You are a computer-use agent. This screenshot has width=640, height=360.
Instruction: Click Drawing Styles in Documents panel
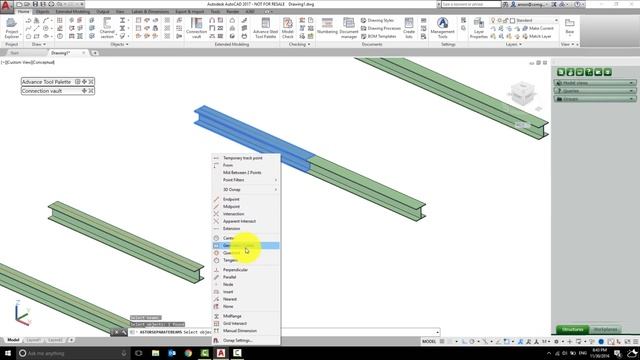pos(377,20)
